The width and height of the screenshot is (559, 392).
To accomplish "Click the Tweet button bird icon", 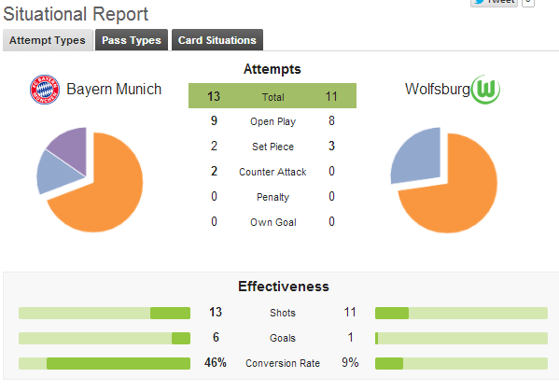I will click(x=480, y=2).
